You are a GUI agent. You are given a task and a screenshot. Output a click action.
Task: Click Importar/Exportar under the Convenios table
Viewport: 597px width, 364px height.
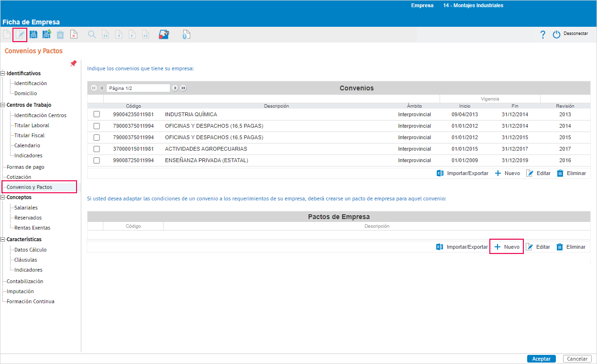(x=463, y=173)
